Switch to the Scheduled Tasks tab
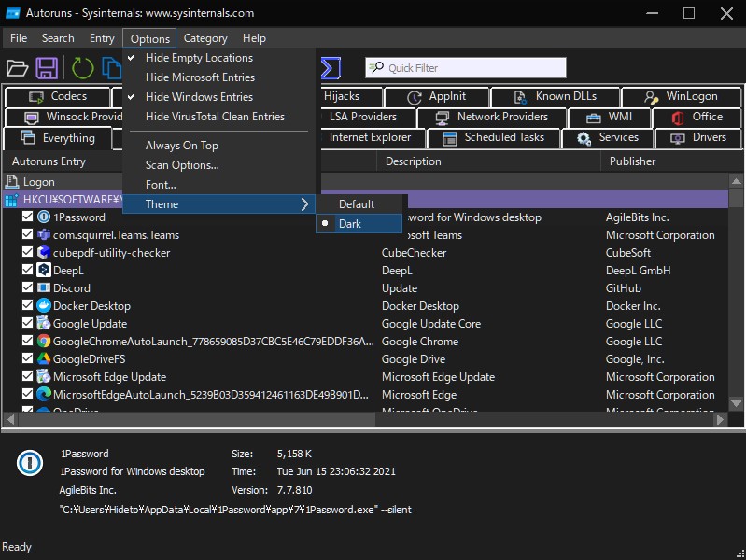Viewport: 746px width, 560px height. (x=494, y=137)
